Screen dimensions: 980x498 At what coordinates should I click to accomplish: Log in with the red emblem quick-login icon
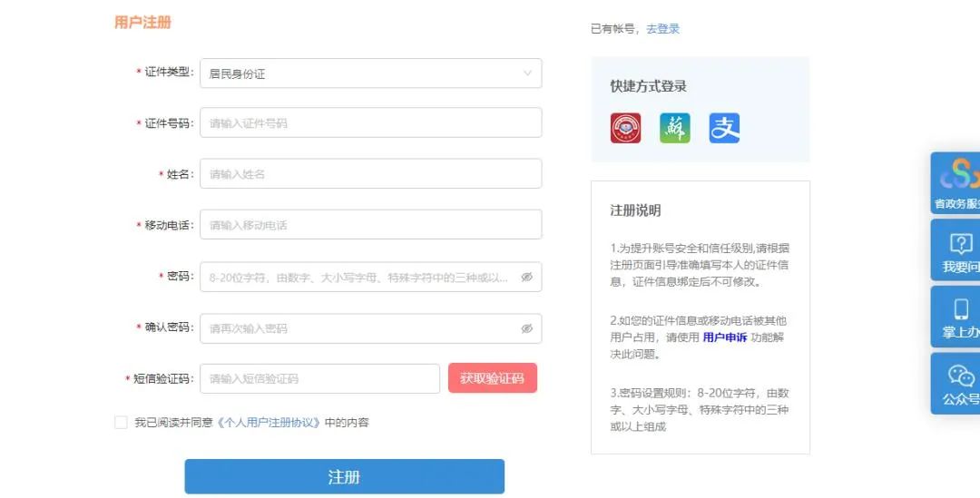(x=625, y=128)
